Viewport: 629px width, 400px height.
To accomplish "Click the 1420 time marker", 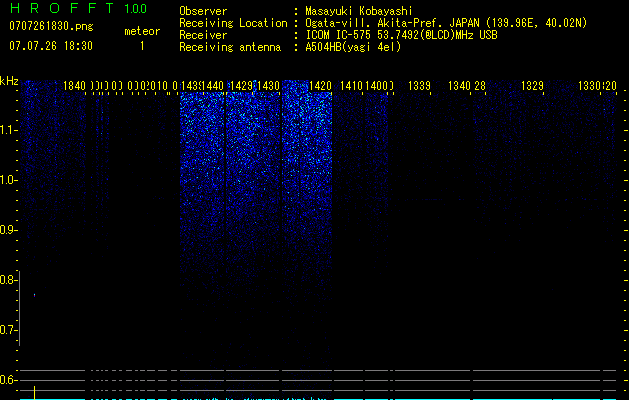I will pyautogui.click(x=321, y=86).
